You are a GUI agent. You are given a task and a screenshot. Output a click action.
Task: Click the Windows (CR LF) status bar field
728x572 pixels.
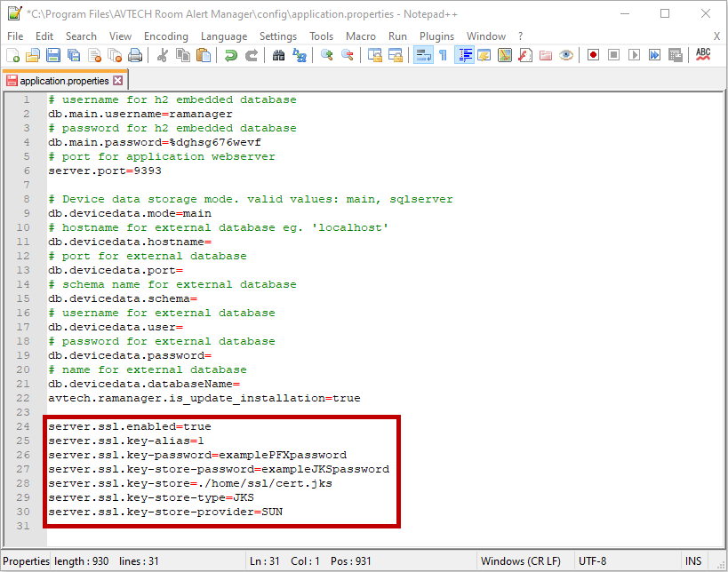pos(519,561)
